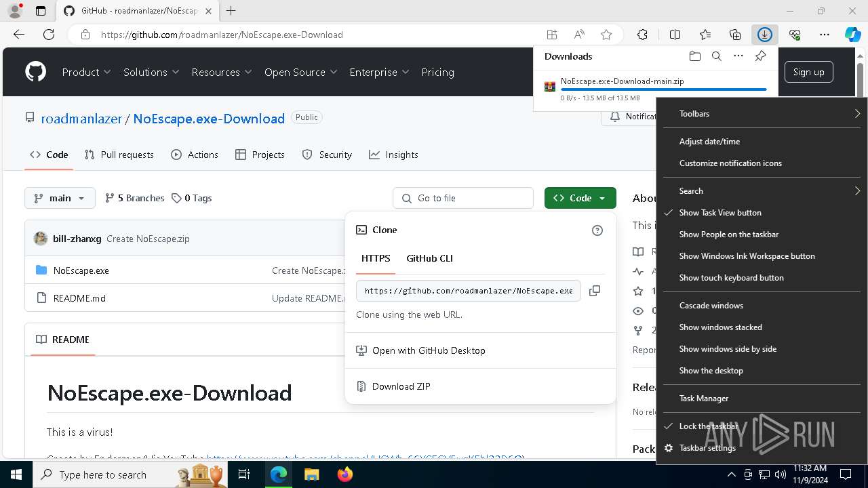Expand the Toolbars submenu

tap(762, 114)
